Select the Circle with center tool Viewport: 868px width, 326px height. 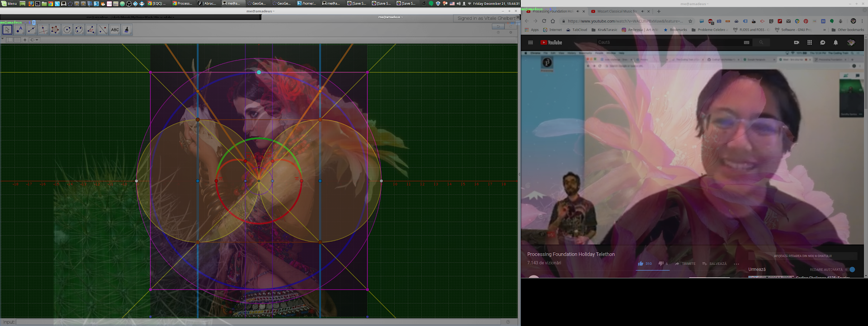tap(67, 30)
